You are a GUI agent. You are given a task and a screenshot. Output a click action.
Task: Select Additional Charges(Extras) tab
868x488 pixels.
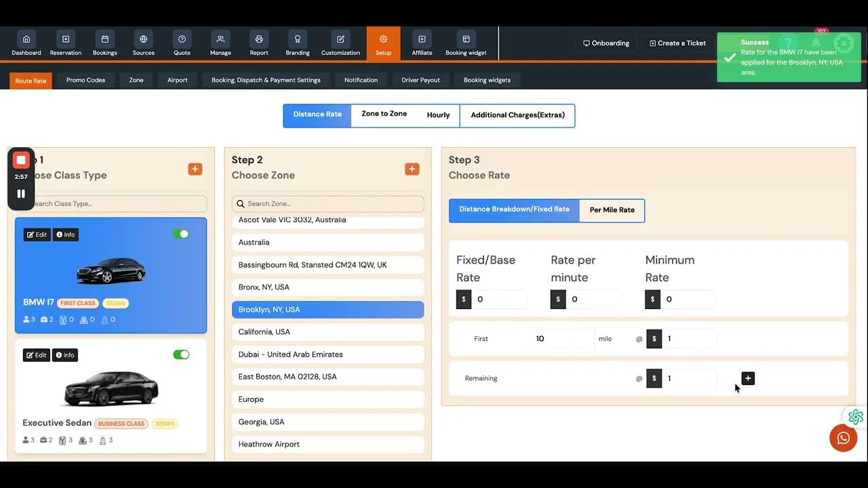[517, 115]
